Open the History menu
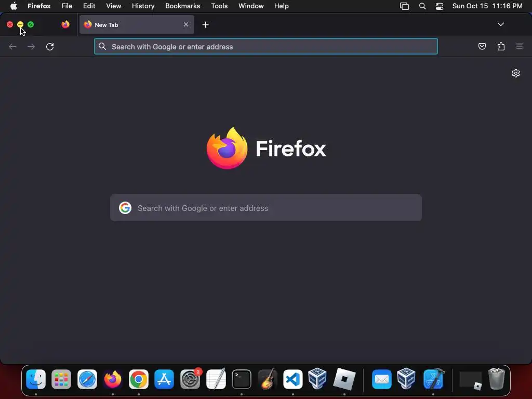This screenshot has width=532, height=399. [x=143, y=6]
